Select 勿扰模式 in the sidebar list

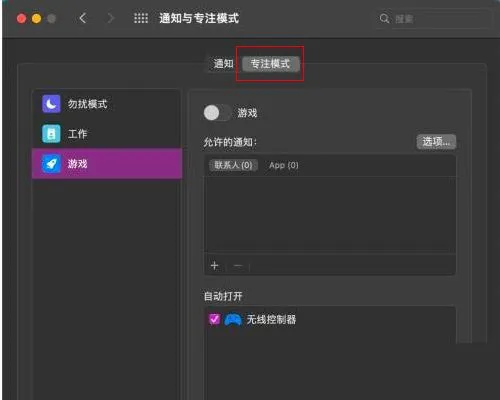(107, 104)
